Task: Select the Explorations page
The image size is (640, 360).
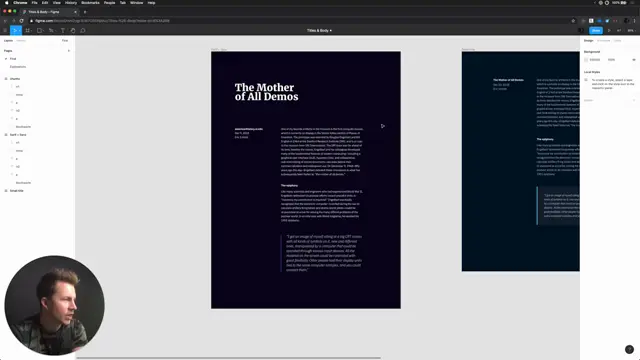Action: point(18,67)
